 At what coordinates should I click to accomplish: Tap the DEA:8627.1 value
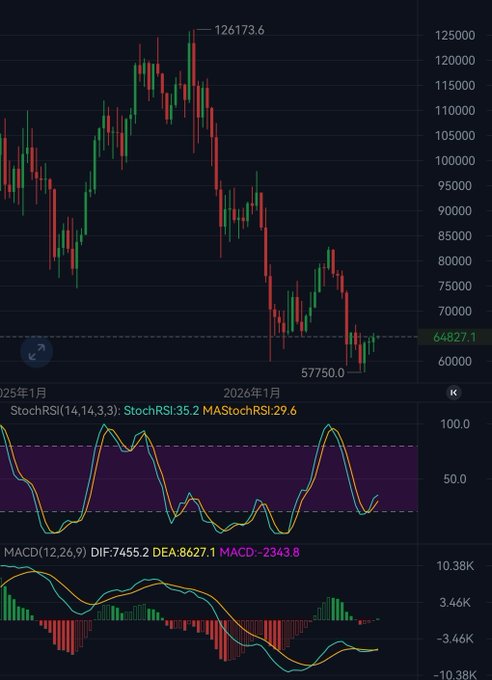(x=184, y=552)
